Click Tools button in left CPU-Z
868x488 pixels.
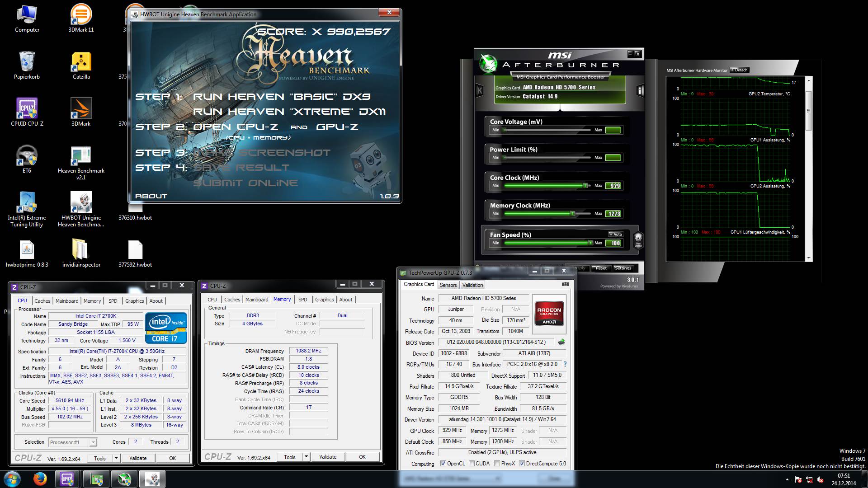100,458
